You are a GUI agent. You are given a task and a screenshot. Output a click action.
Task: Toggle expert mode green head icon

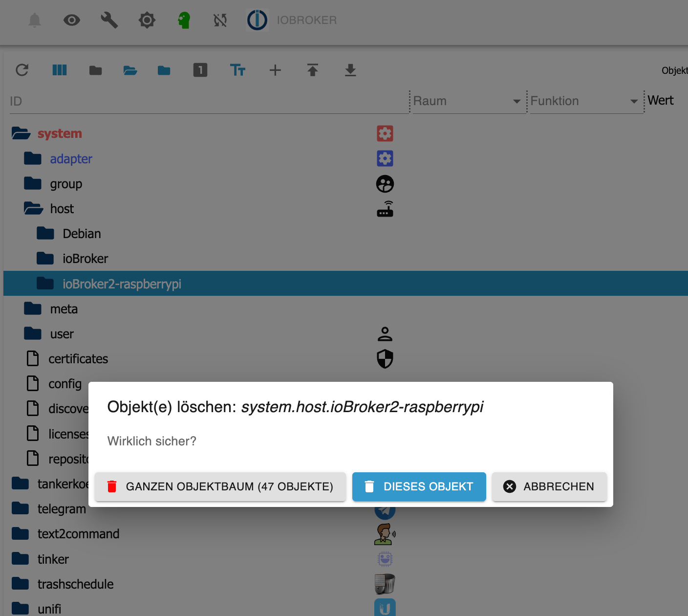click(184, 20)
